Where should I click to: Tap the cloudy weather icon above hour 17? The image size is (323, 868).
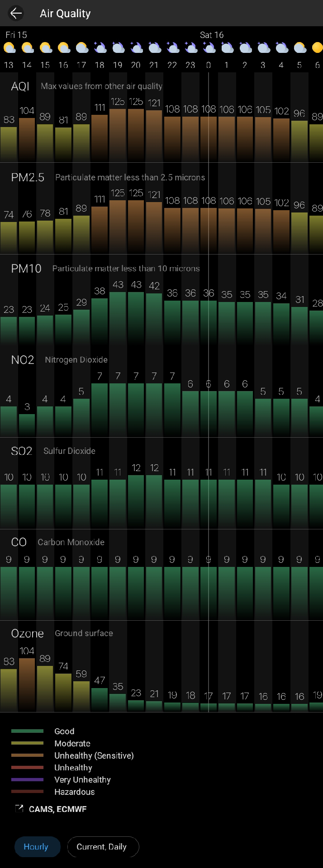81,47
